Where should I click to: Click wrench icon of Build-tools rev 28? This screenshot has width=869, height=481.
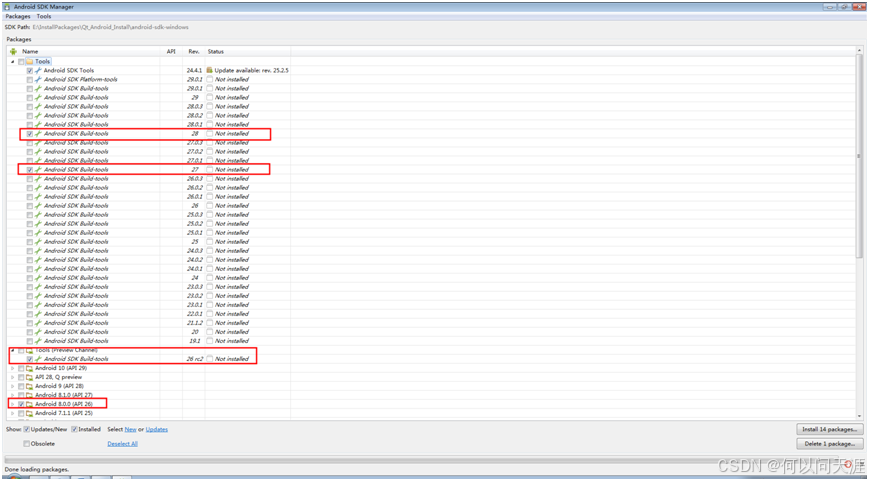point(38,134)
